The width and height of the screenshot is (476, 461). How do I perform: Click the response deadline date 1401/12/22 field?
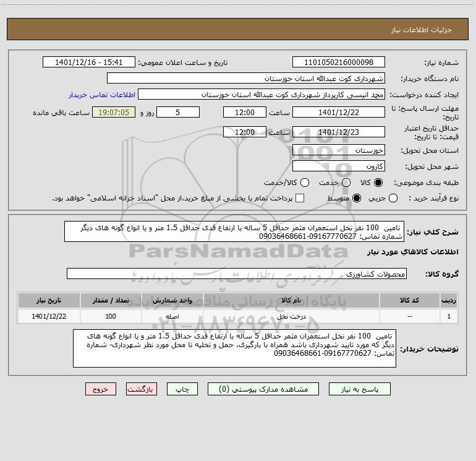pos(339,112)
